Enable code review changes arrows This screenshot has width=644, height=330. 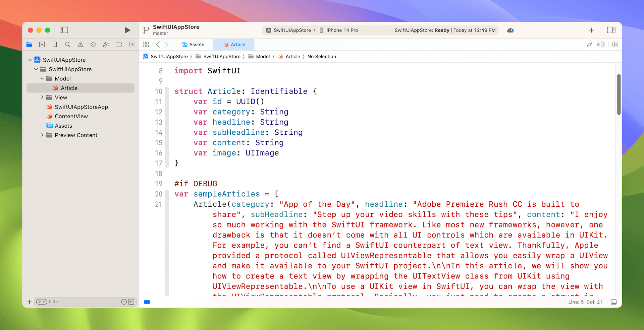(589, 45)
